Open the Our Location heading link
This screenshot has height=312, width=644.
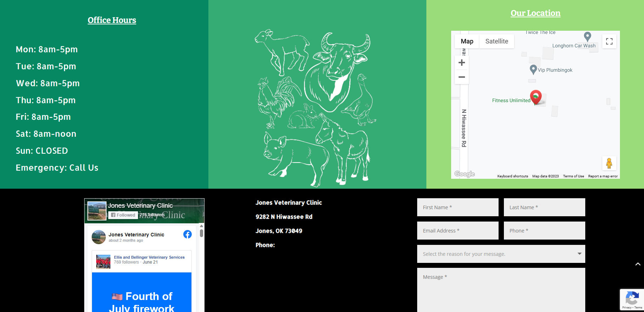click(535, 13)
